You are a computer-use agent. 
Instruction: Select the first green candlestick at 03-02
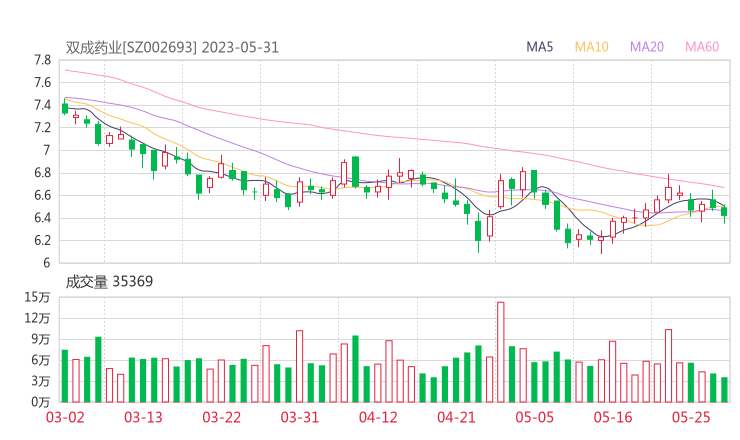click(65, 108)
